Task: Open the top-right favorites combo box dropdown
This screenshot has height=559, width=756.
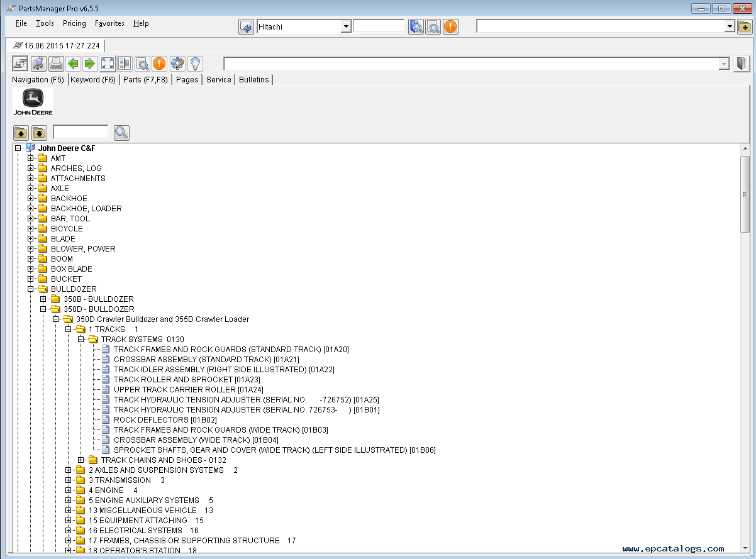Action: (x=730, y=26)
